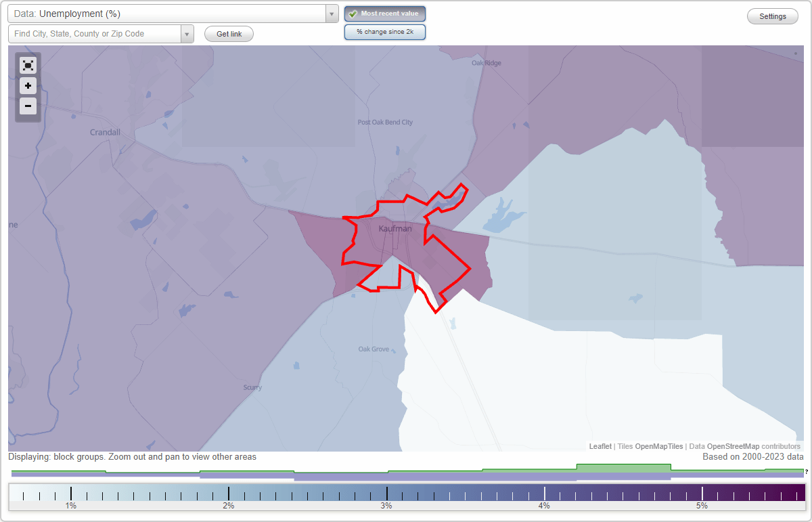This screenshot has height=522, width=812.
Task: Click inside the Find City search field
Action: point(88,33)
